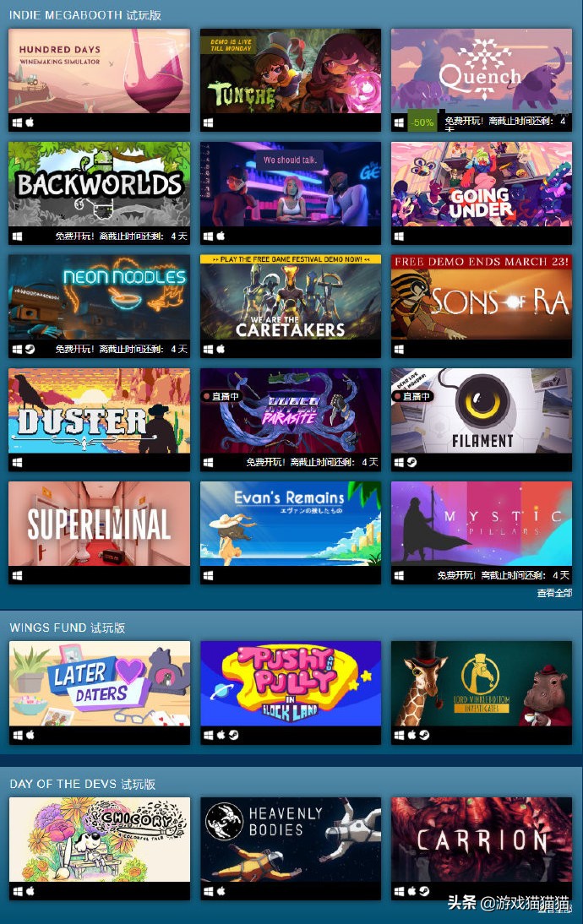
Task: Click the Windows icon below Duster
Action: pos(17,463)
